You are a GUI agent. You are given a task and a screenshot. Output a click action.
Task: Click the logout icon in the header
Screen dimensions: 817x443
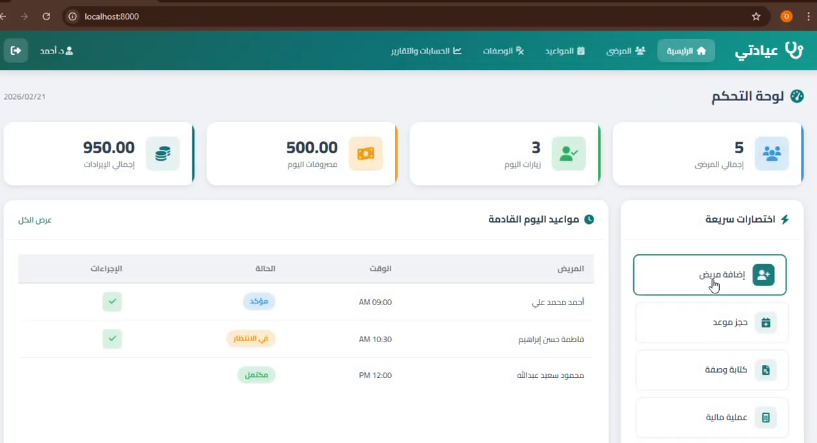point(16,50)
